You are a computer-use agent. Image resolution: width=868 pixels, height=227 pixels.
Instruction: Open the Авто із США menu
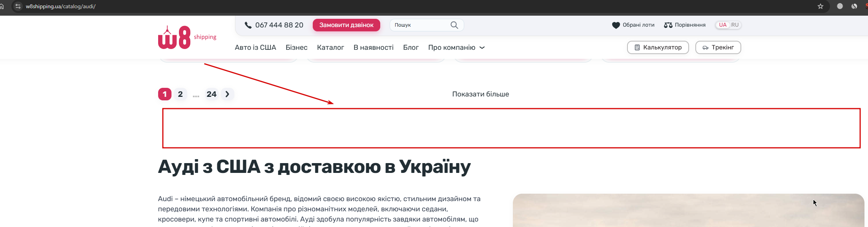[255, 47]
